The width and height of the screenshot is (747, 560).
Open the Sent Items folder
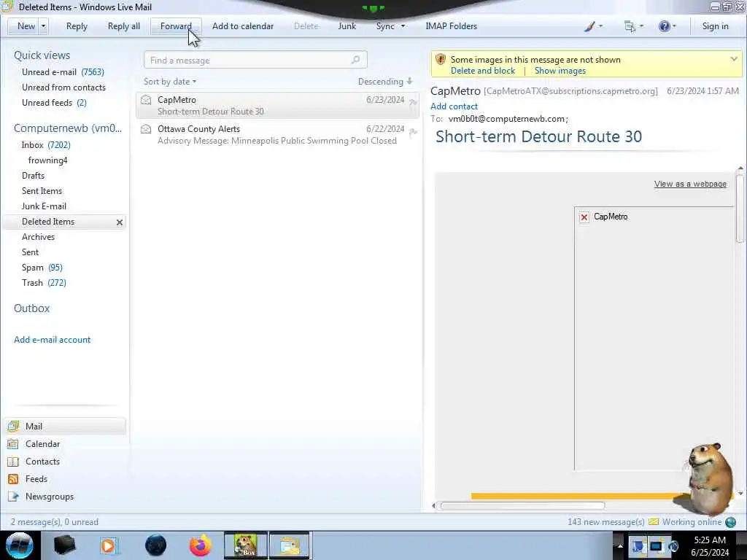42,190
